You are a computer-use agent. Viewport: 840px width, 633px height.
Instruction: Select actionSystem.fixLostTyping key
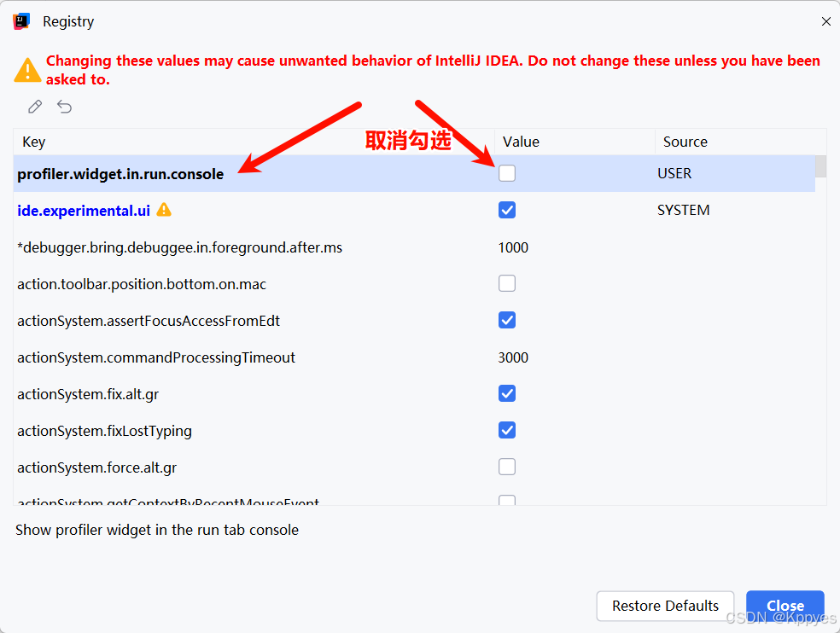pos(104,431)
